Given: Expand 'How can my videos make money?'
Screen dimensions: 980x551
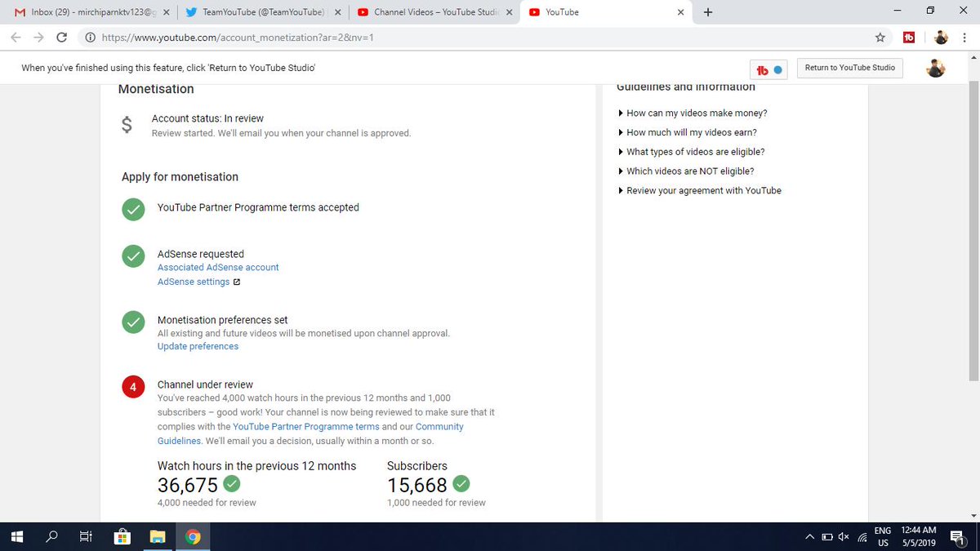Looking at the screenshot, I should tap(697, 113).
